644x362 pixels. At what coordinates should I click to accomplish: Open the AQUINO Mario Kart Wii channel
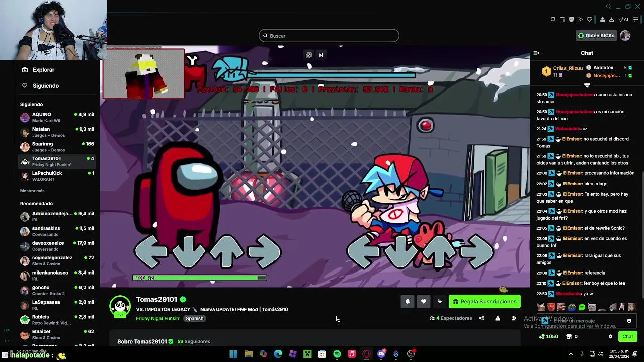click(57, 117)
